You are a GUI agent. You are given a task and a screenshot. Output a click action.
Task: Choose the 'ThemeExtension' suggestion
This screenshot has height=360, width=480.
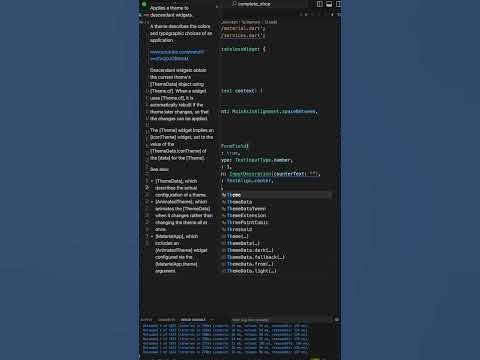277,216
